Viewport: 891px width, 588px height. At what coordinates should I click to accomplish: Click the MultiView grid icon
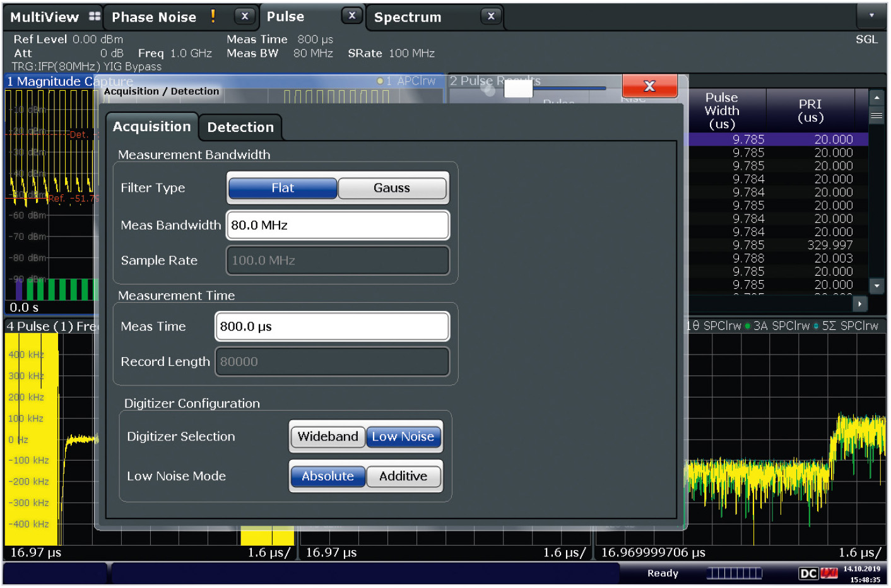pyautogui.click(x=95, y=16)
